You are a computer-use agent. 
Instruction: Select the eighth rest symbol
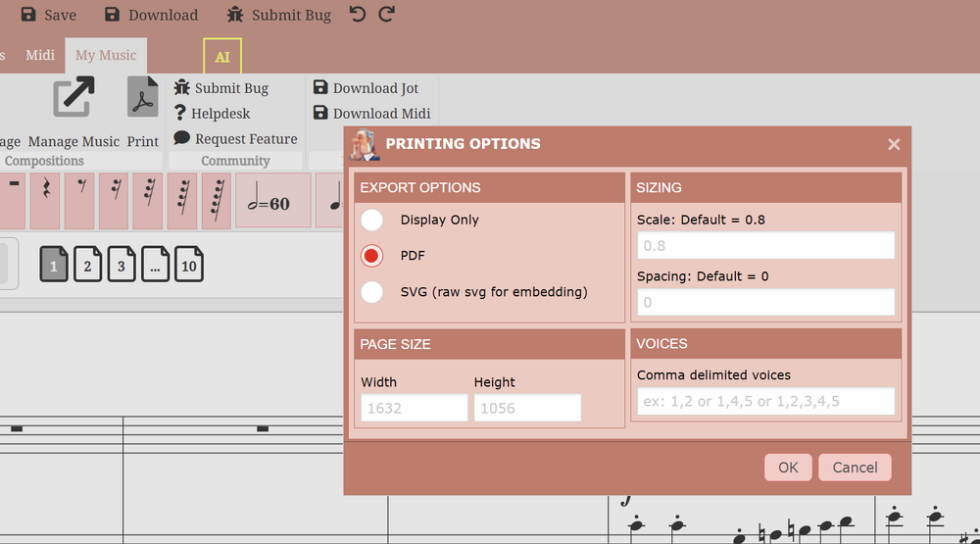(x=79, y=199)
